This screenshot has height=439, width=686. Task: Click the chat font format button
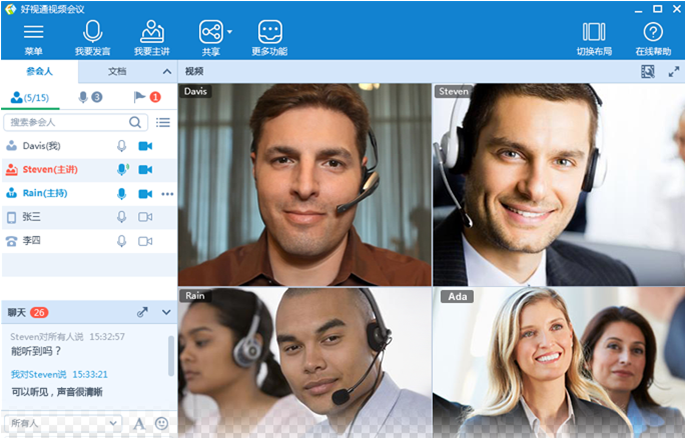(139, 424)
